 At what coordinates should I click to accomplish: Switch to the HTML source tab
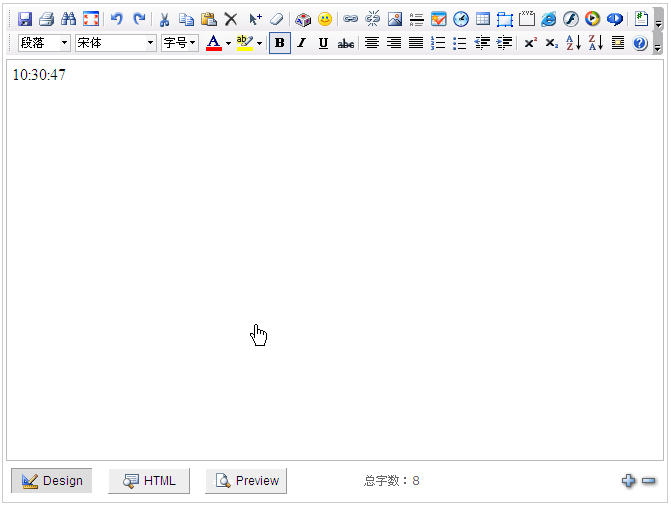149,481
